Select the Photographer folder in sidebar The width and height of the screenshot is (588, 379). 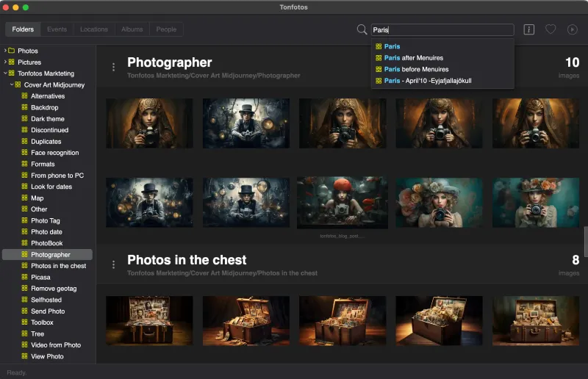(x=47, y=255)
